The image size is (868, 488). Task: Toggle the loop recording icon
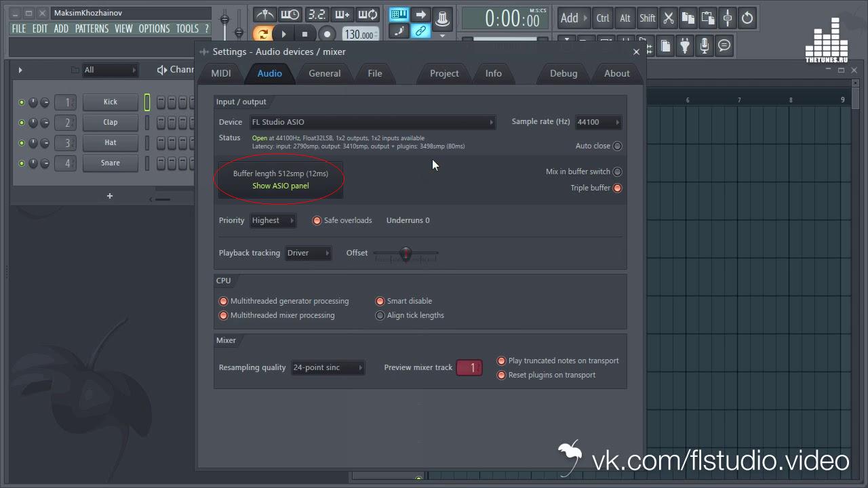[x=368, y=15]
